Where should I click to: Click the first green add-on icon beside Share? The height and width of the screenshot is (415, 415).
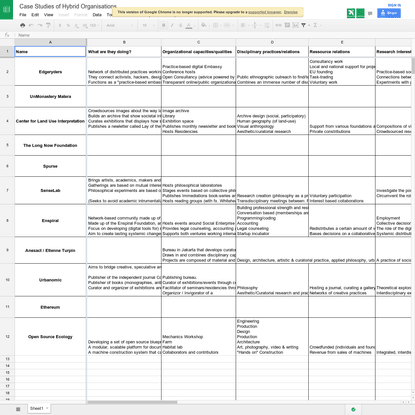pos(351,13)
